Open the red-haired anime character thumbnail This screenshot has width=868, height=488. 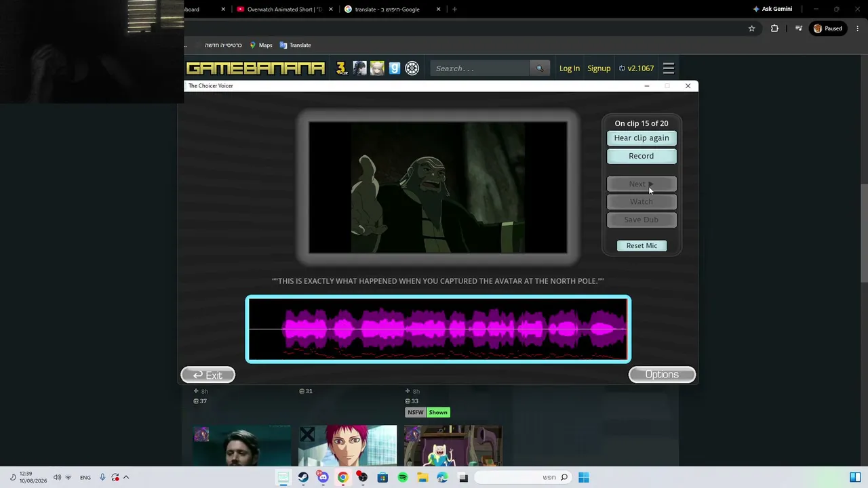[x=347, y=445]
